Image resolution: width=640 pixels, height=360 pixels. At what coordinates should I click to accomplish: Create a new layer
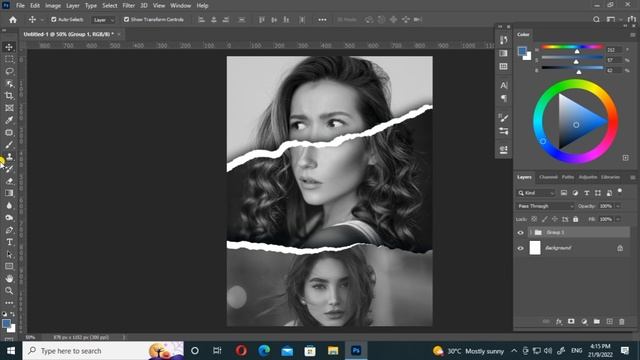coord(609,322)
